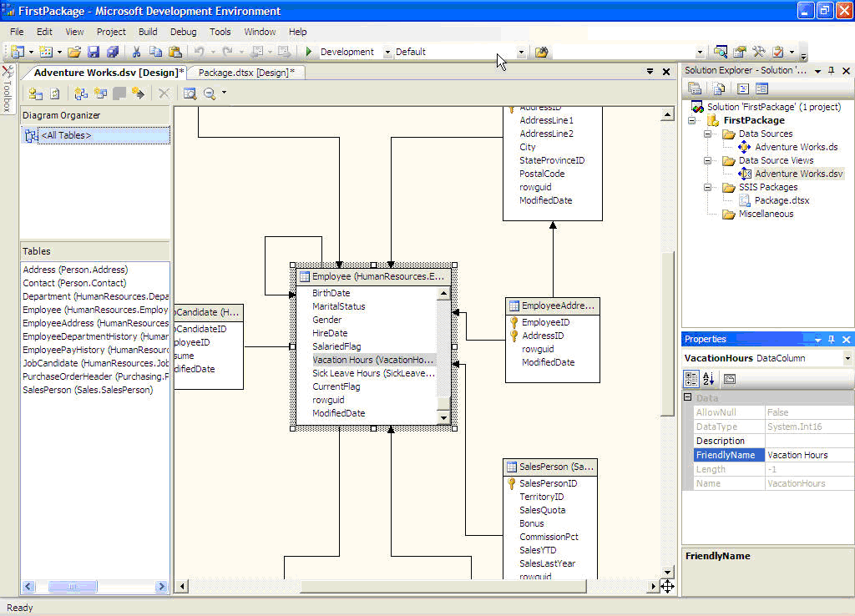Sort properties alphabetically with A-Z icon

[x=709, y=378]
